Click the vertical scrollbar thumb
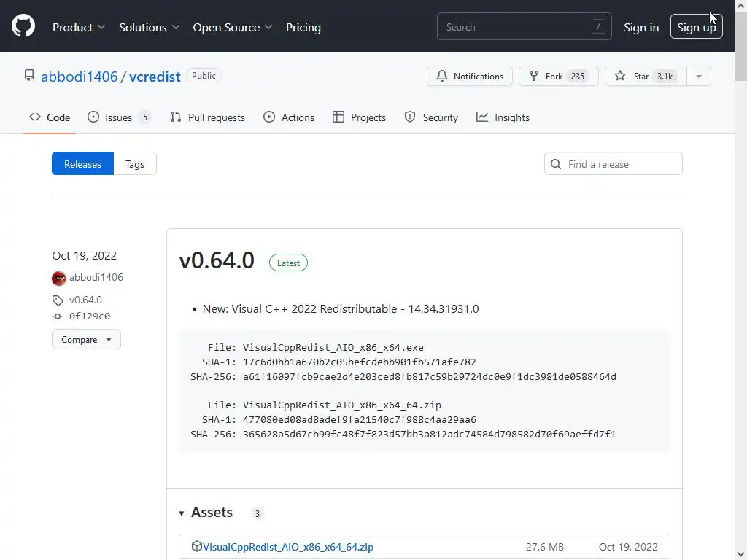 click(741, 47)
